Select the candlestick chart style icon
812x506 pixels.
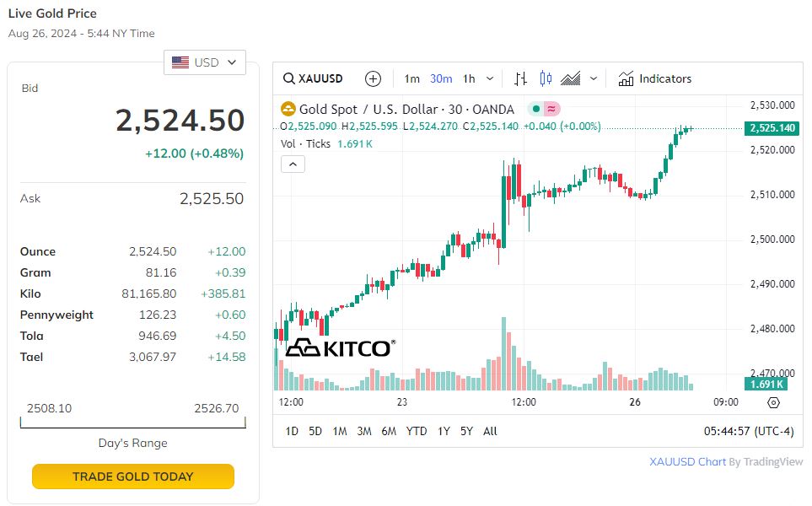pos(546,78)
